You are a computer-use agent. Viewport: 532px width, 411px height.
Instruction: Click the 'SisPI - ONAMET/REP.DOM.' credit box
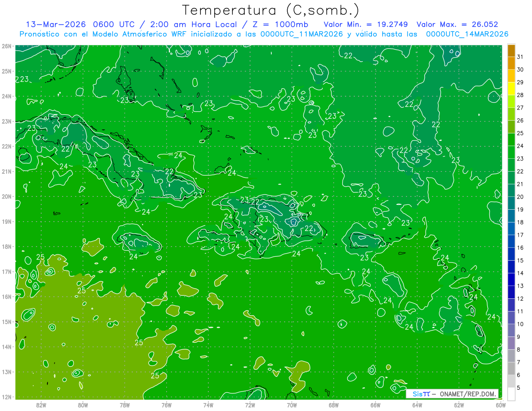pos(452,394)
